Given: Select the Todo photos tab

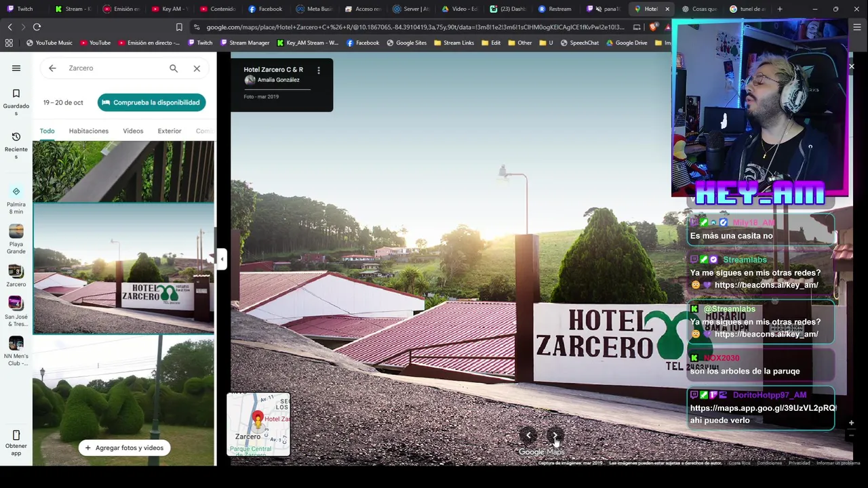Looking at the screenshot, I should 47,131.
